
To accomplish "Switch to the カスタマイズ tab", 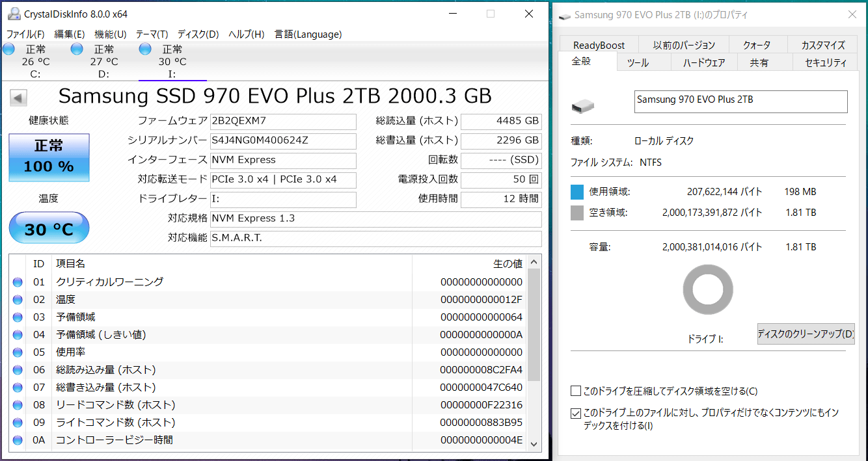I will (x=823, y=45).
